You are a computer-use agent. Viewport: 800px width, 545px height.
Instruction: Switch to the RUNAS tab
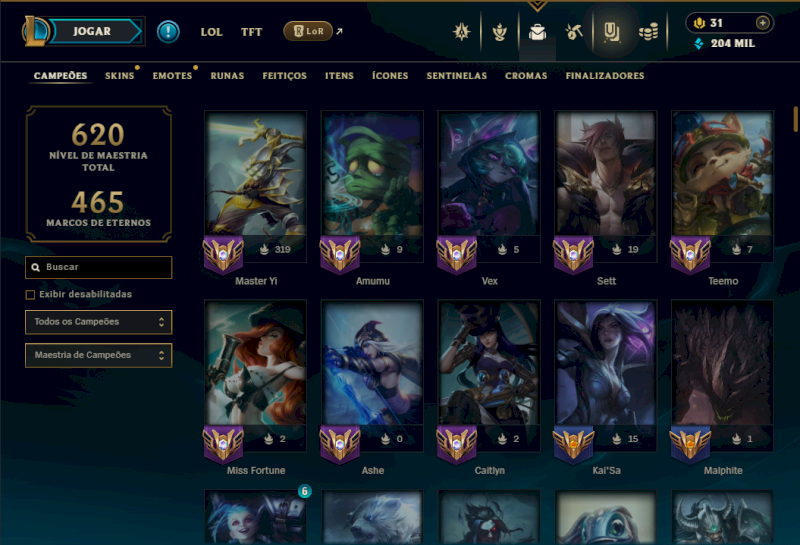(x=227, y=76)
